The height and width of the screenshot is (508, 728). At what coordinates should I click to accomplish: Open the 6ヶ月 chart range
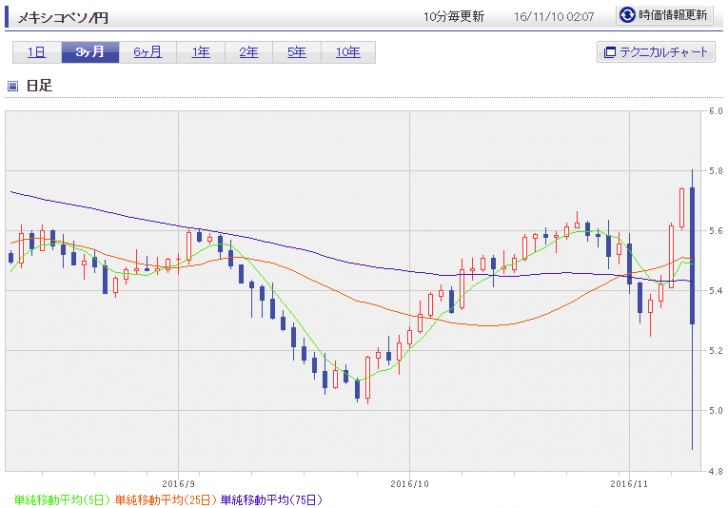coord(147,53)
